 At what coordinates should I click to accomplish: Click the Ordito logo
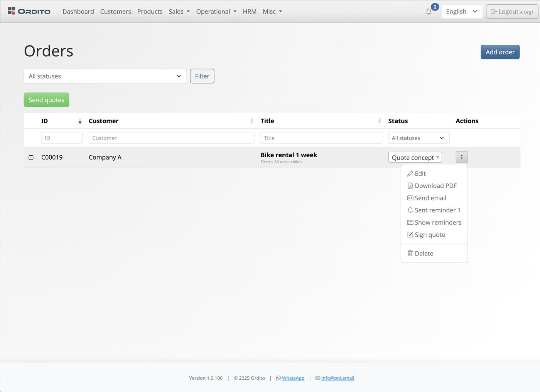(29, 11)
